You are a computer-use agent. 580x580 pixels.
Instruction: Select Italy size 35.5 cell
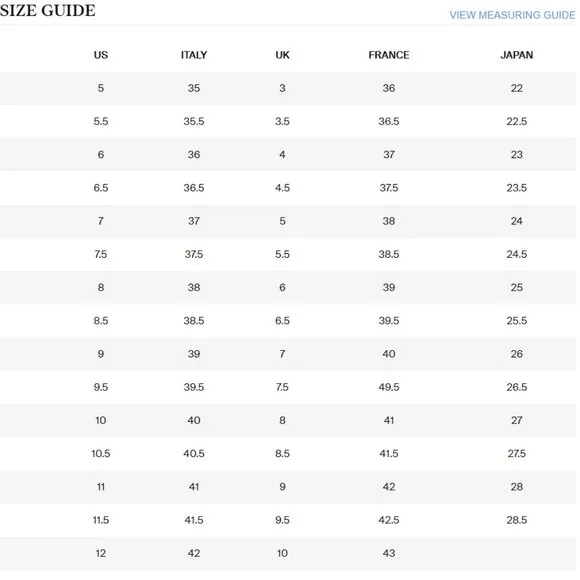pos(194,121)
